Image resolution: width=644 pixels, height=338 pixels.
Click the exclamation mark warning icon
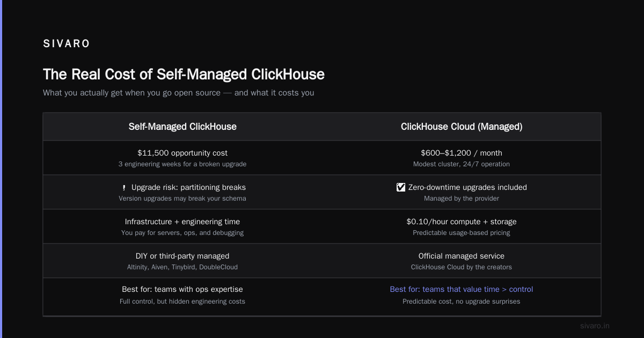124,188
